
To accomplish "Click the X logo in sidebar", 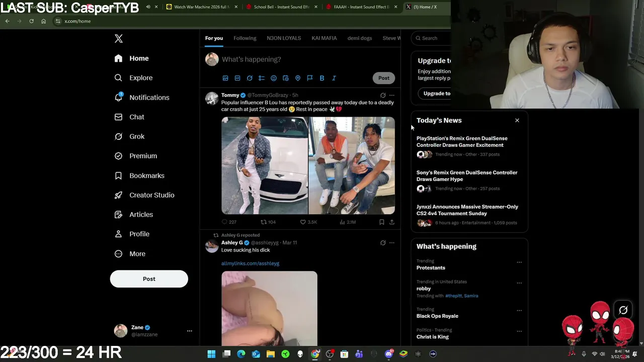I will click(x=119, y=39).
